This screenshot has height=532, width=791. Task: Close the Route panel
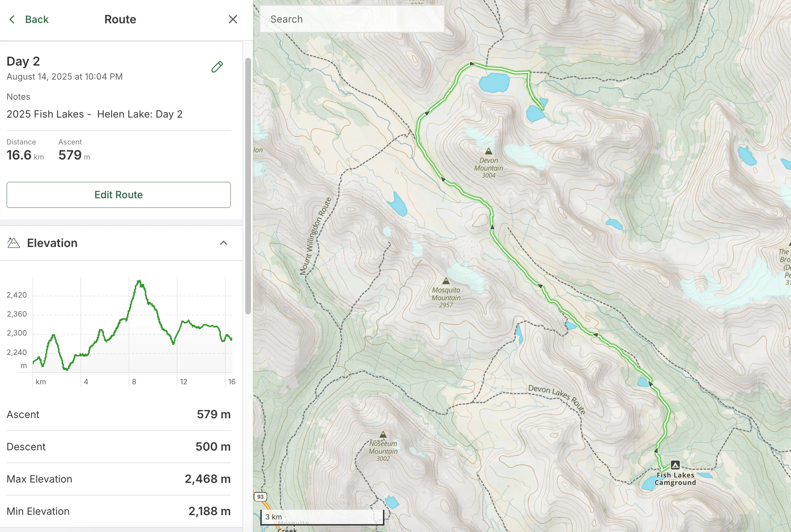pyautogui.click(x=233, y=19)
